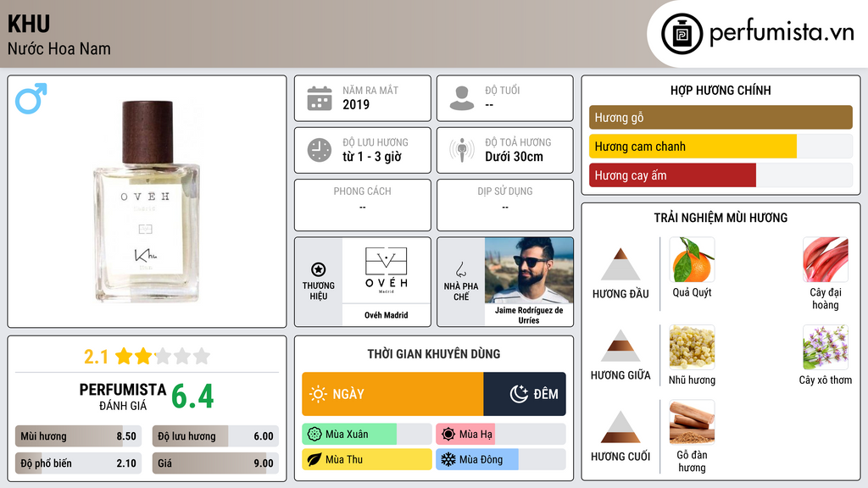Click the launch year value 2019
This screenshot has width=868, height=488.
(356, 104)
